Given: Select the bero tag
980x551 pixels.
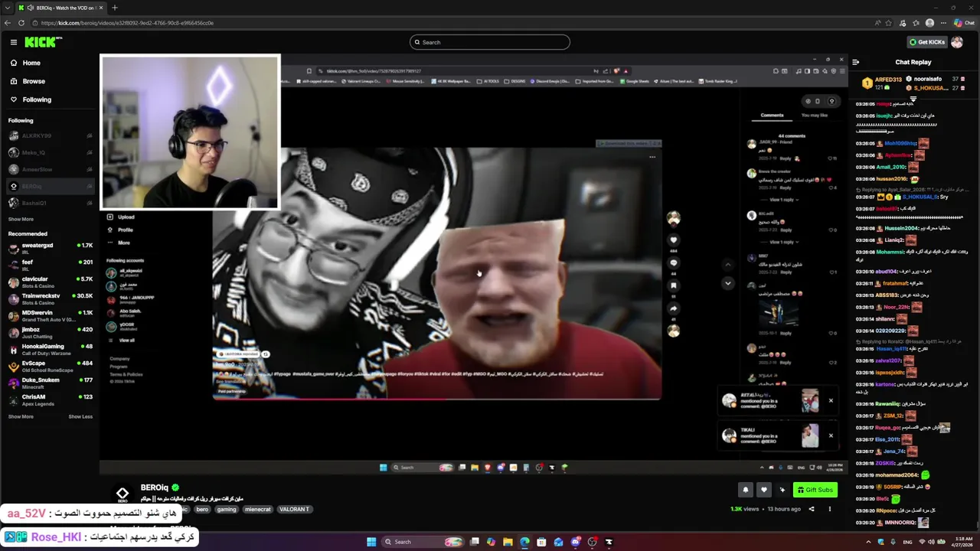Looking at the screenshot, I should [202, 509].
